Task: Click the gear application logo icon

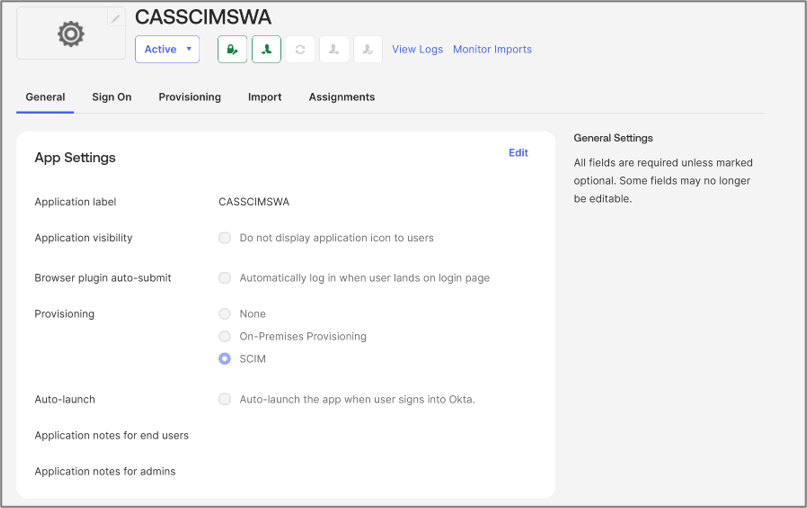Action: point(71,34)
